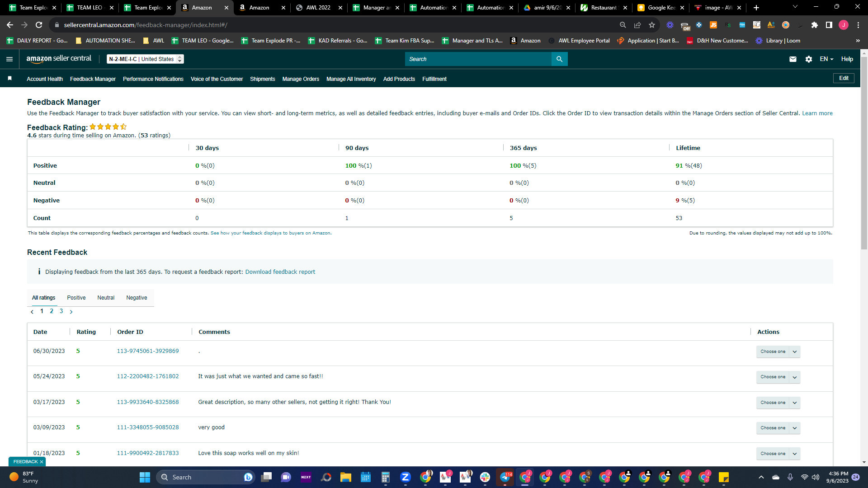Share this page icon in address bar
Screen dimensions: 868x488
[x=637, y=25]
